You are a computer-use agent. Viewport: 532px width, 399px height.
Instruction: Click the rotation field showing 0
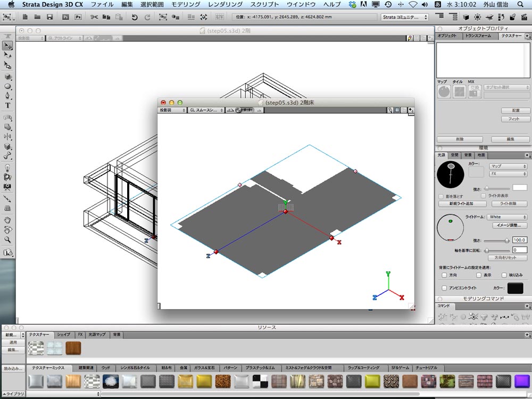point(519,250)
